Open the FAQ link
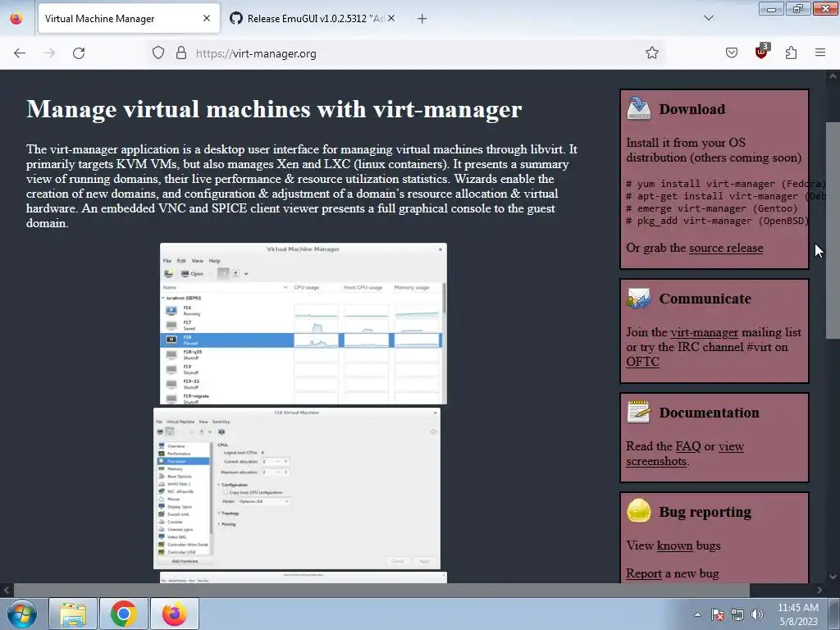The image size is (840, 630). coord(688,446)
